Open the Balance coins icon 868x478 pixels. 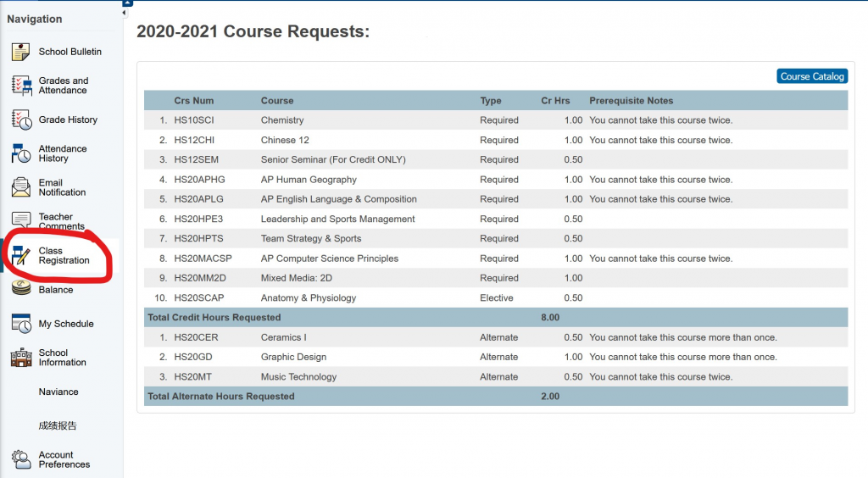tap(21, 289)
